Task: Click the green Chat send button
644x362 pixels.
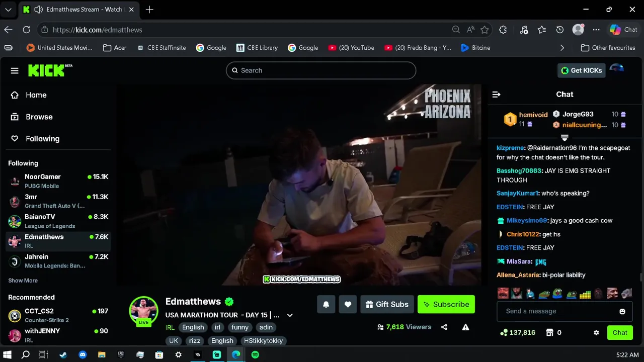Action: coord(620,333)
